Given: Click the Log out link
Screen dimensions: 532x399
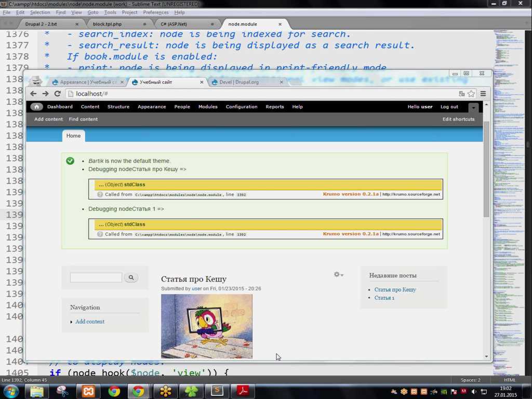Looking at the screenshot, I should 449,107.
